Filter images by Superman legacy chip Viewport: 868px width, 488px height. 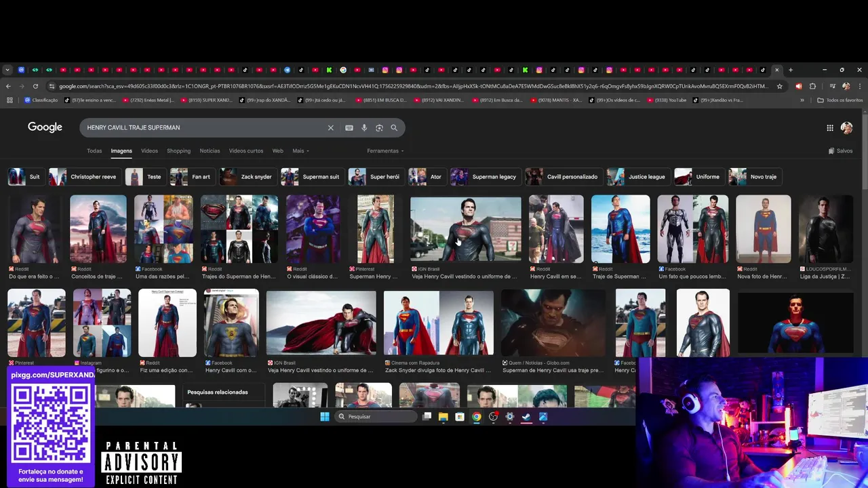coord(485,177)
